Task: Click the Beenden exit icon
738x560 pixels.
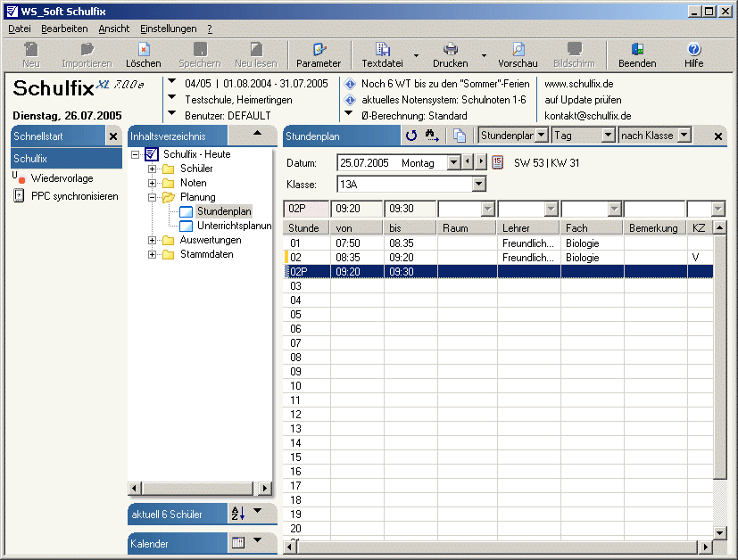Action: [637, 49]
